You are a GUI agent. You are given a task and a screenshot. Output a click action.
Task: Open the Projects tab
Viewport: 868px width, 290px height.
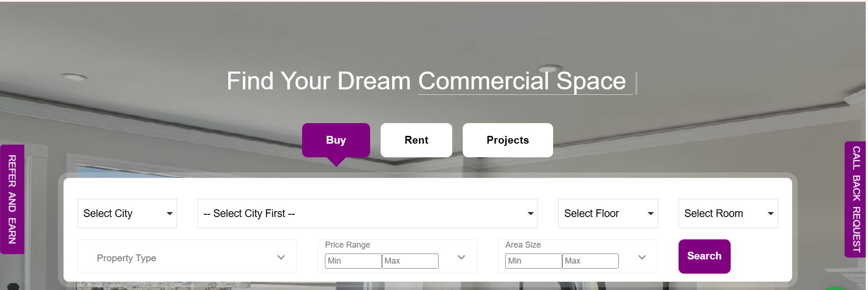(x=507, y=140)
